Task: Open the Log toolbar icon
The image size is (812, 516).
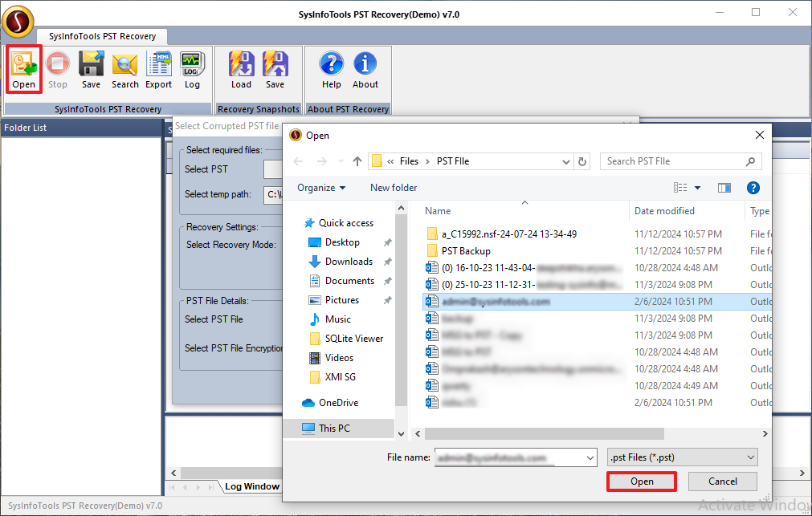Action: click(x=192, y=71)
